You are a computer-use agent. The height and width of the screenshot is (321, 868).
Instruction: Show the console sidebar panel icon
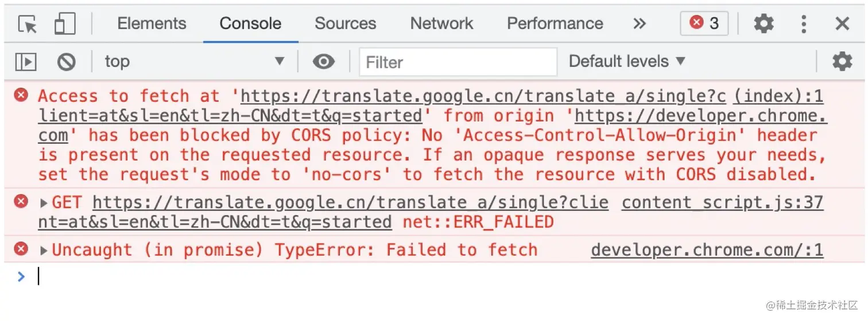coord(26,61)
